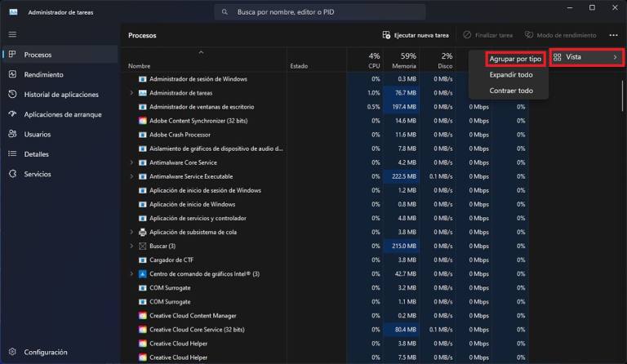Click the Centro de comando Intel icon

(x=142, y=274)
